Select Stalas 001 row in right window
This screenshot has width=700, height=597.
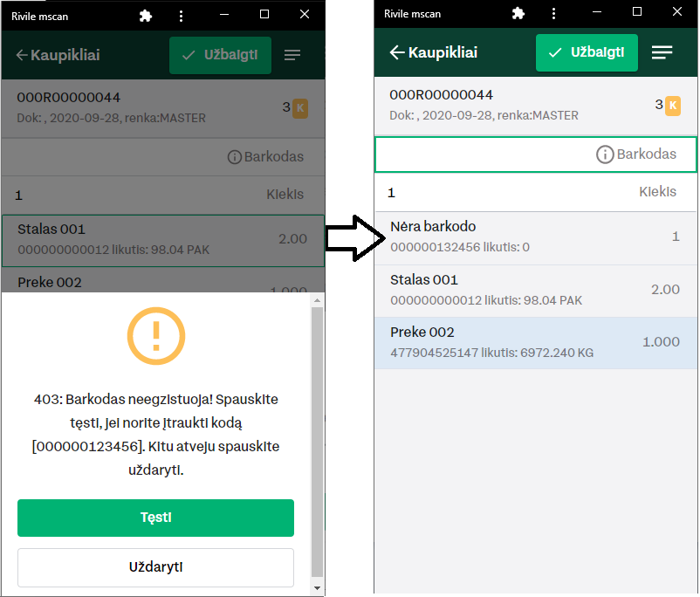[536, 292]
